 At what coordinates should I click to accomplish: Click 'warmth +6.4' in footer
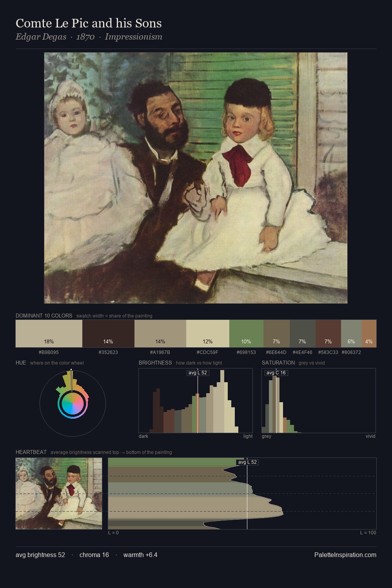click(140, 555)
